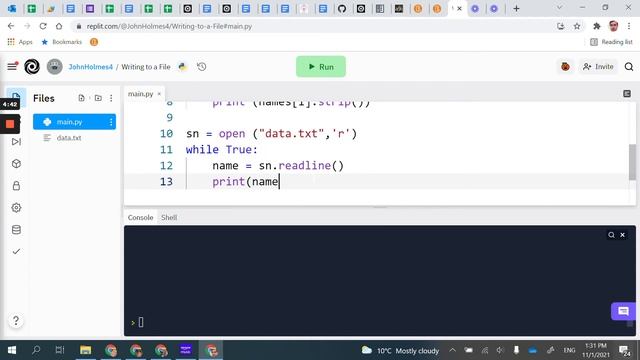Go to the browser home page
640x360 pixels.
coord(59,26)
